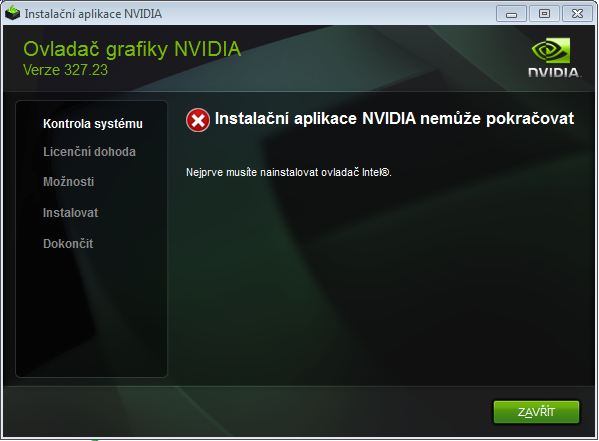
Task: Select the Kontrola systému step
Action: click(x=93, y=123)
